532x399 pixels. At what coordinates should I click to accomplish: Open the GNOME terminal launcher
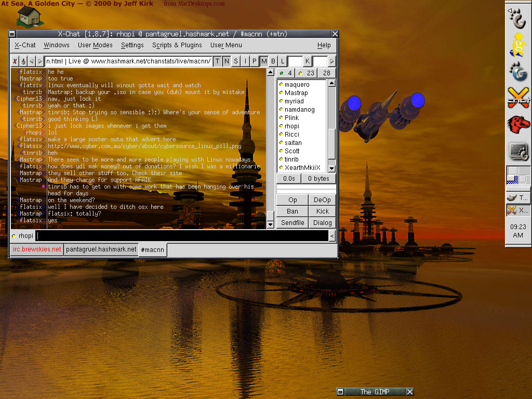[x=518, y=151]
